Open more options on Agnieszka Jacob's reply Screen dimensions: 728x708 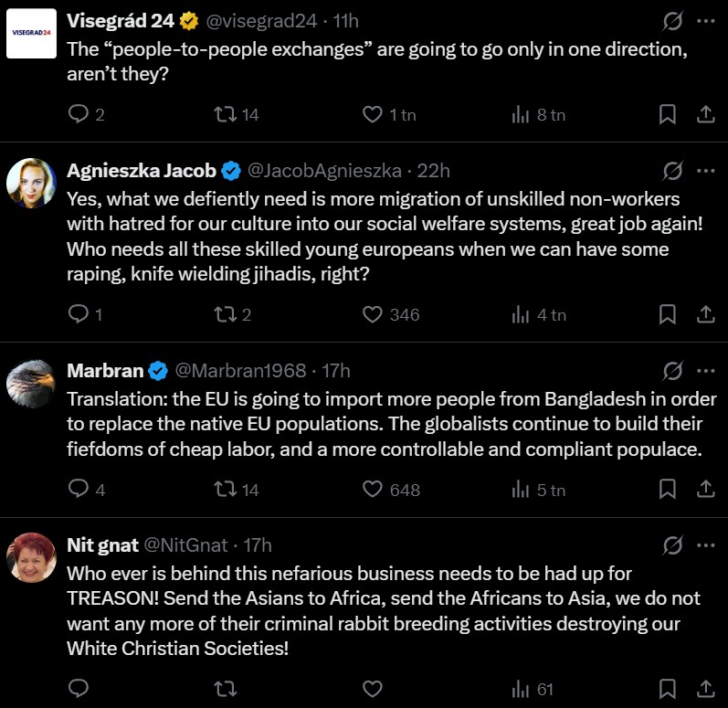tap(705, 170)
